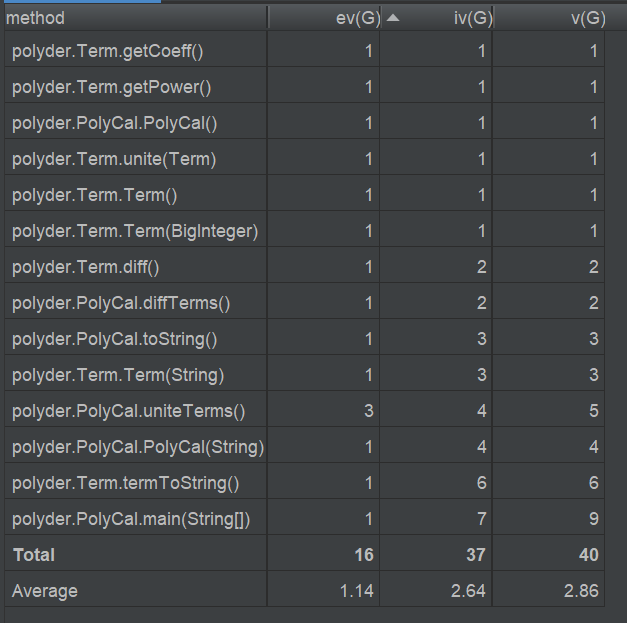
Task: Click the Total row label
Action: point(34,555)
